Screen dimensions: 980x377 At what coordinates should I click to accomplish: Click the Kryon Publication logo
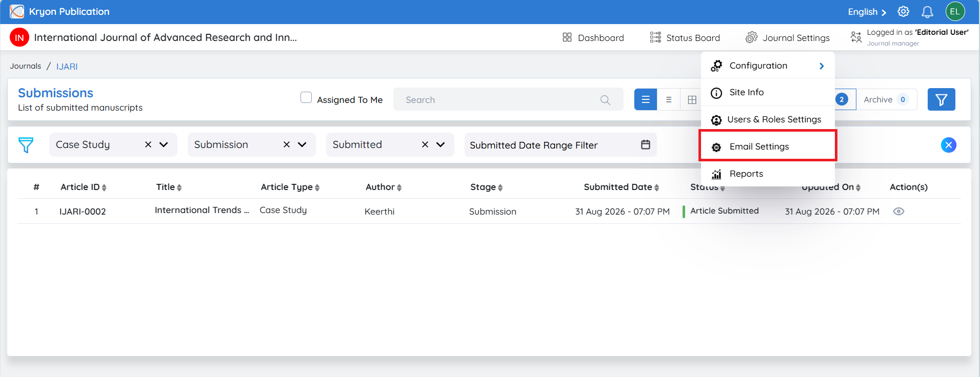pos(17,11)
